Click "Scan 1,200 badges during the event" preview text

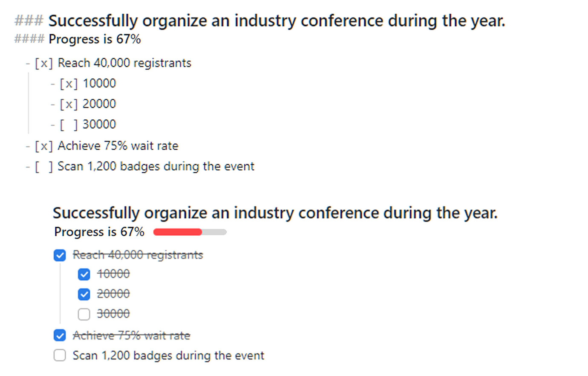point(168,356)
